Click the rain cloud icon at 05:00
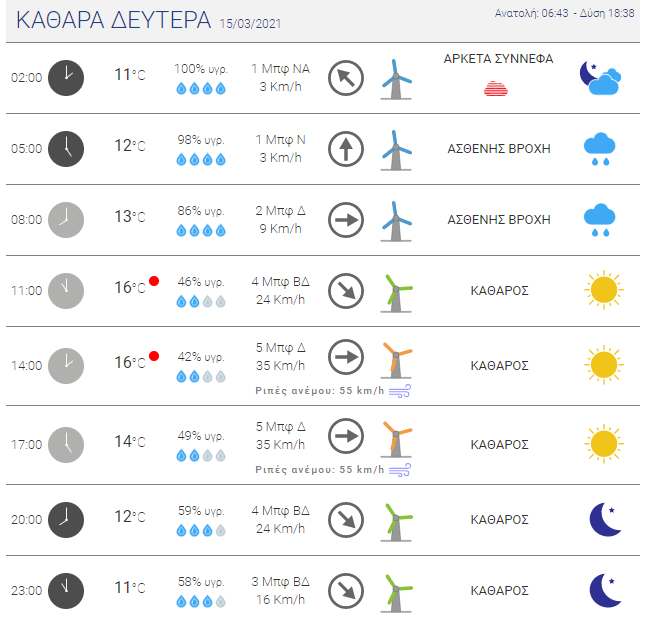Screen dimensions: 662x624 pyautogui.click(x=600, y=149)
